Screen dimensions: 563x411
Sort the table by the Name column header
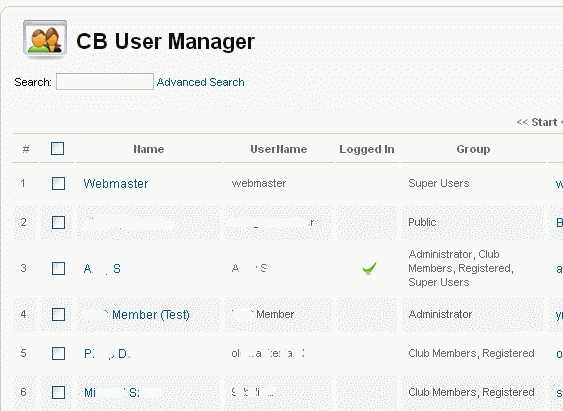coord(149,149)
